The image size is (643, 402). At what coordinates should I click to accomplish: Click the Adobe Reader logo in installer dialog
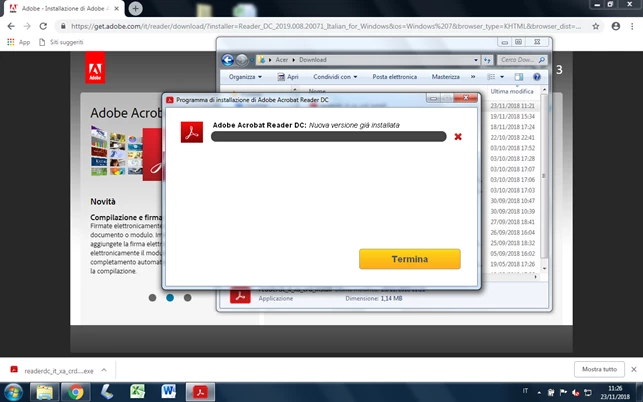[x=192, y=132]
